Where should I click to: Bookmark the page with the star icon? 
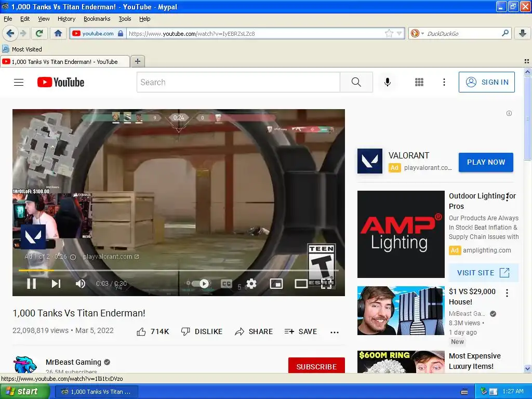click(x=389, y=33)
